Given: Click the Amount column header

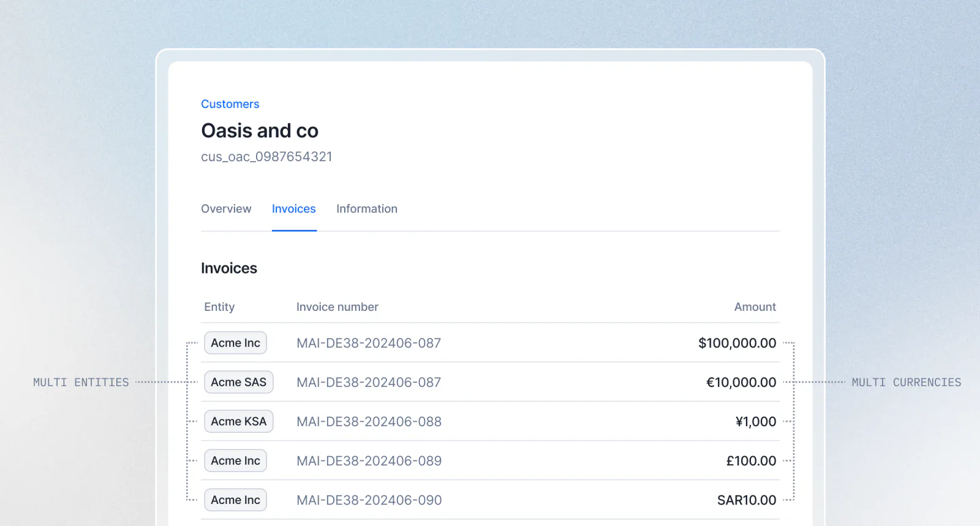Looking at the screenshot, I should 755,307.
